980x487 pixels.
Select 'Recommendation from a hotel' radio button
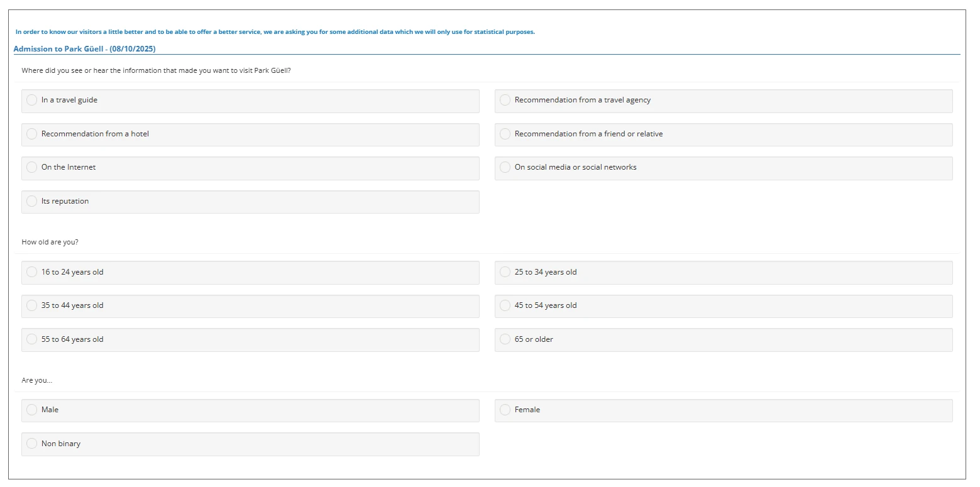[32, 134]
